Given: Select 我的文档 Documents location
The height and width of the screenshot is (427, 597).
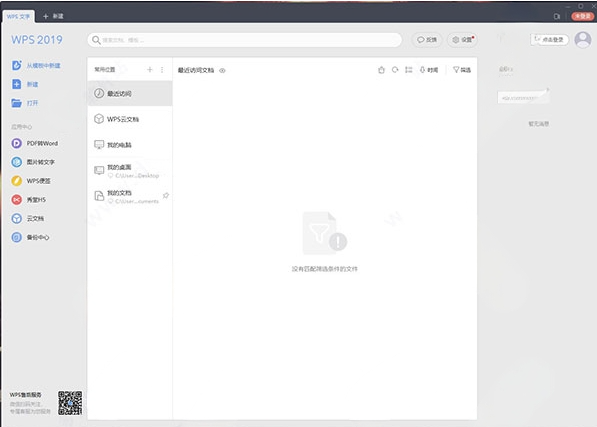Looking at the screenshot, I should (x=130, y=196).
